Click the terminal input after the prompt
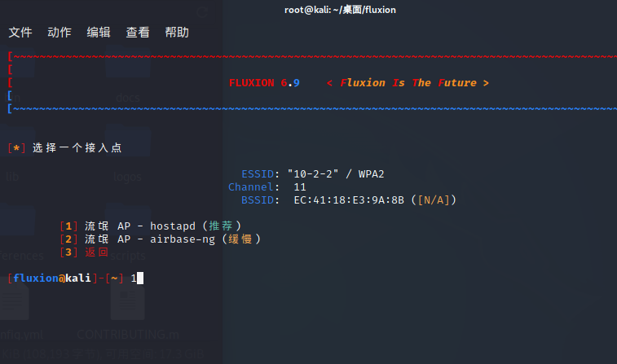Image resolution: width=617 pixels, height=364 pixels. click(137, 278)
